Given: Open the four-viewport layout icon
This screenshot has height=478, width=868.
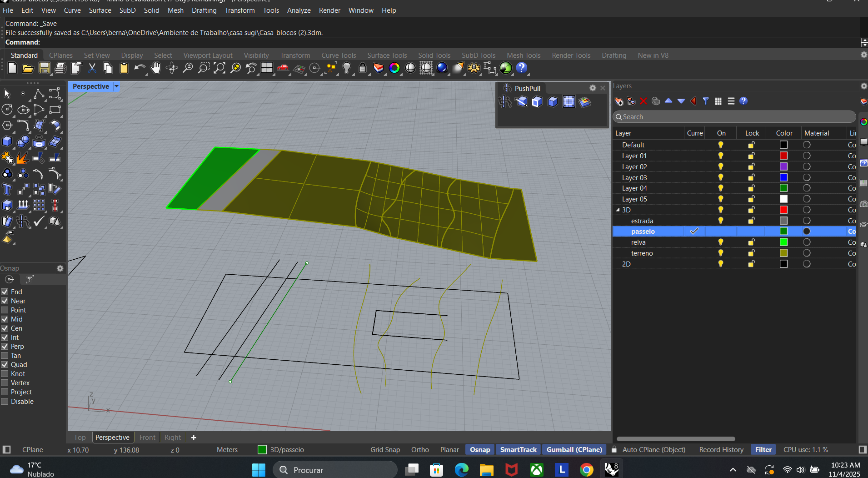Looking at the screenshot, I should (x=267, y=68).
